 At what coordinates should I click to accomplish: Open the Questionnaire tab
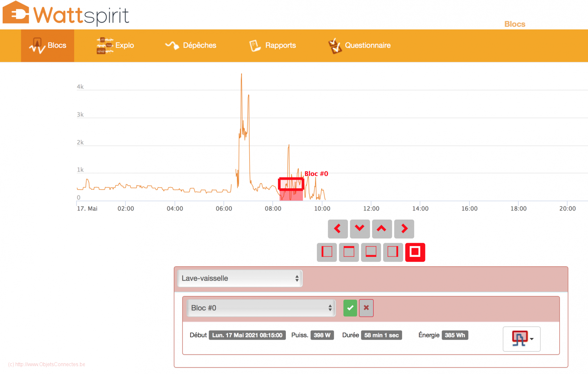point(359,46)
